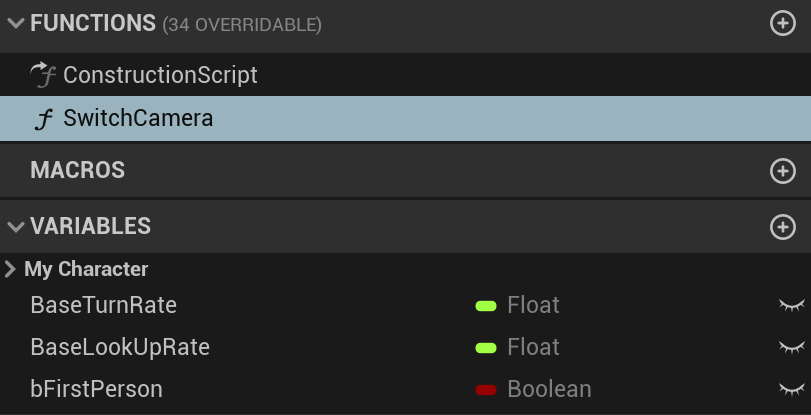Select the SwitchCamera function
The image size is (811, 415).
click(x=138, y=119)
